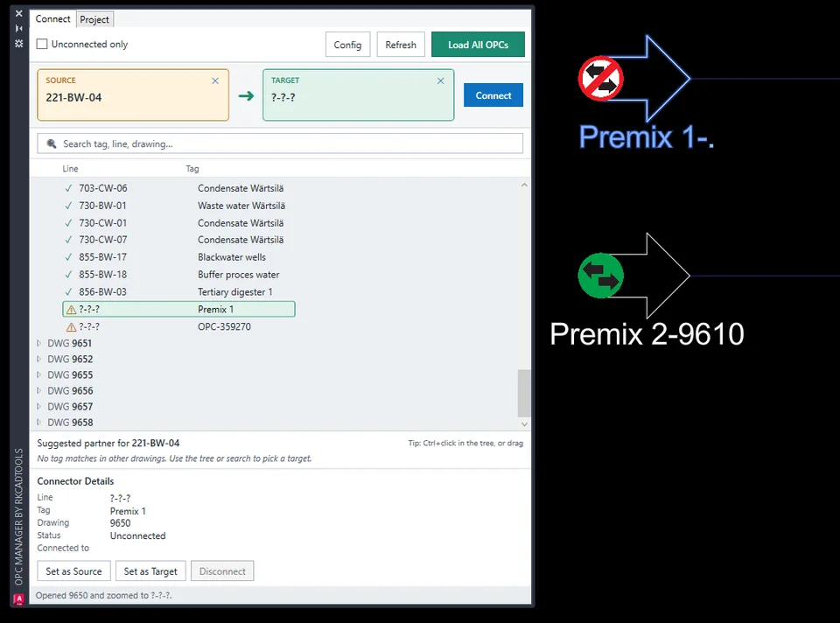
Task: Close the OPC Manager palette
Action: point(19,14)
